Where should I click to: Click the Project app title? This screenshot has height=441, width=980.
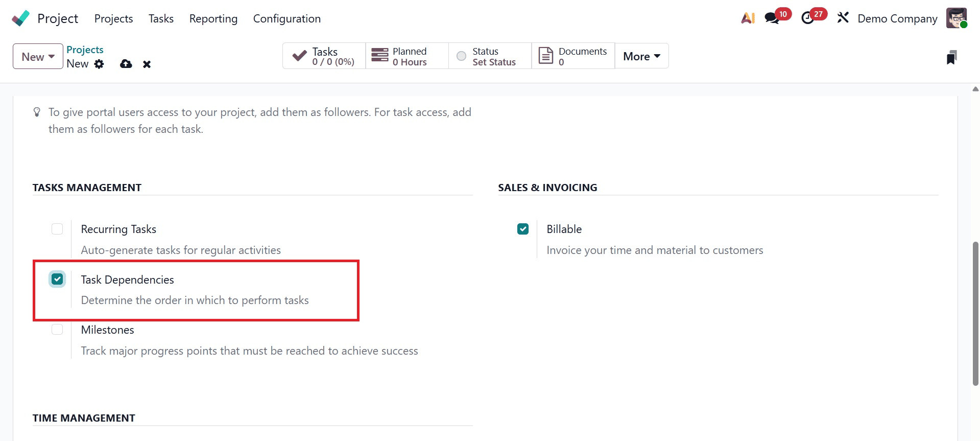[58, 19]
